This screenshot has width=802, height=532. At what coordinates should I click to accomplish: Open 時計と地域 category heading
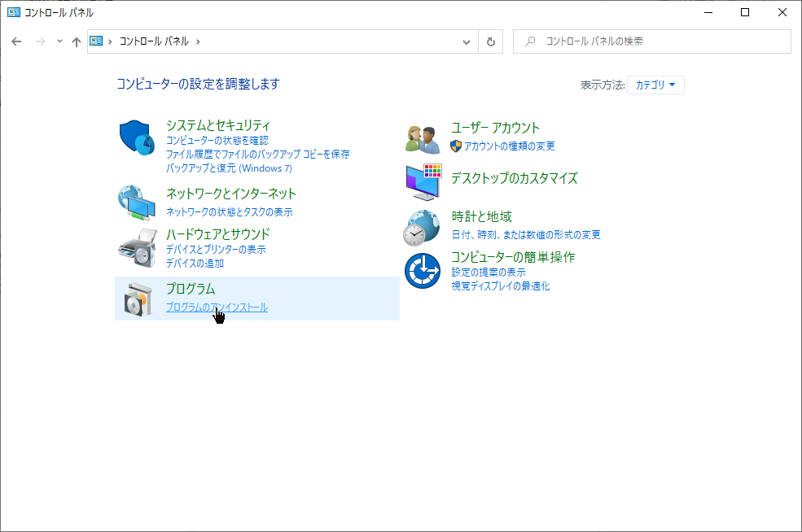[x=481, y=216]
